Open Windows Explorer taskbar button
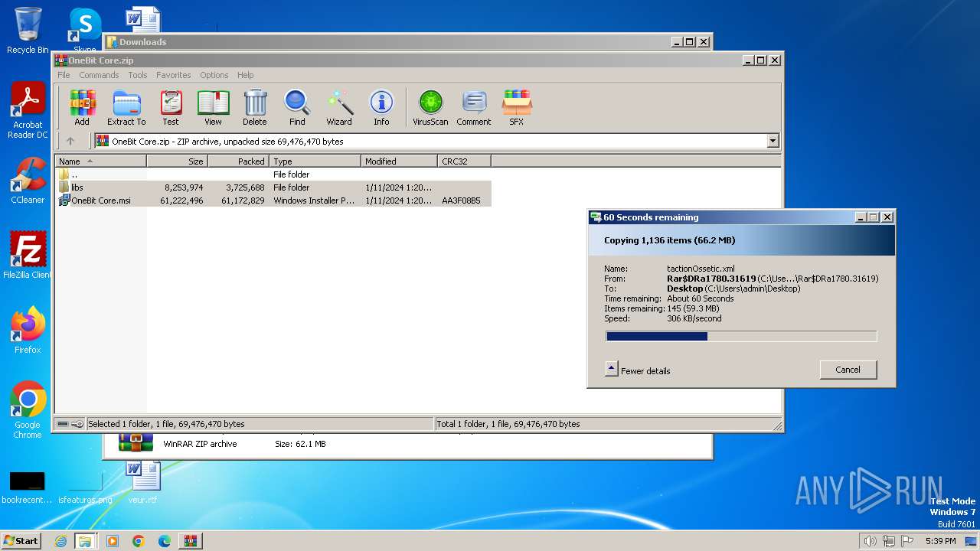 point(85,541)
